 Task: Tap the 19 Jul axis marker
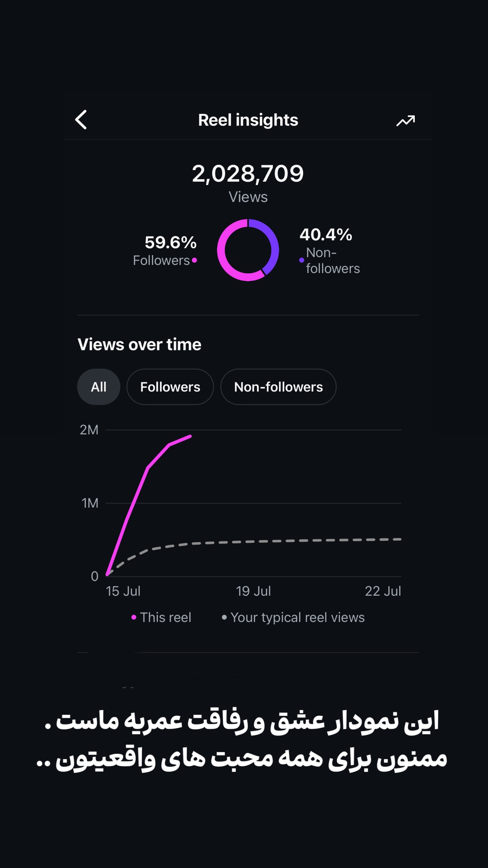coord(254,591)
